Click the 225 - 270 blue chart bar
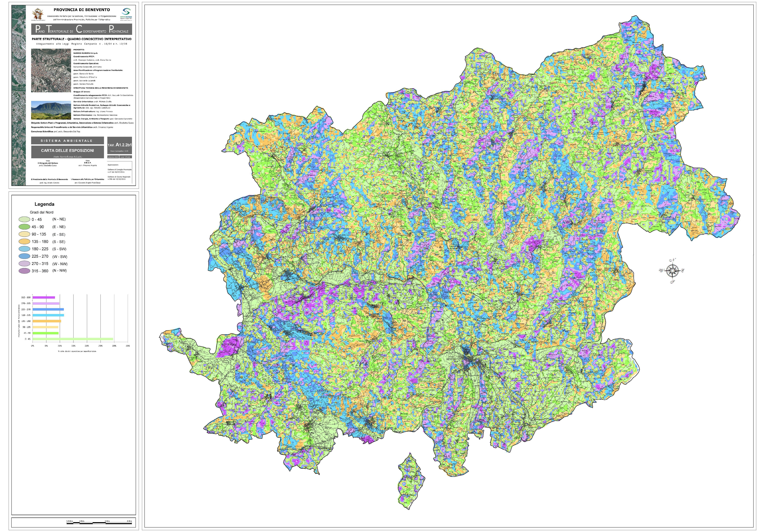This screenshot has height=532, width=765. 48,309
